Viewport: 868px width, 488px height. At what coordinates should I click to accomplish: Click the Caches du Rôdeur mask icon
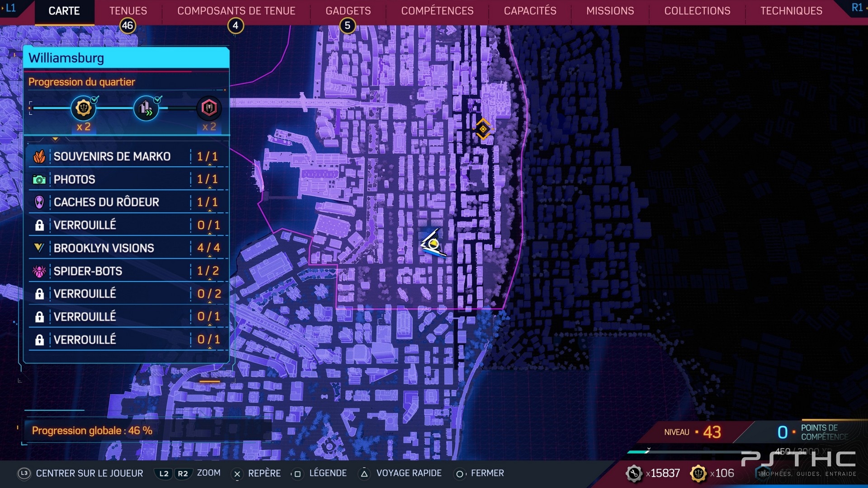(39, 202)
